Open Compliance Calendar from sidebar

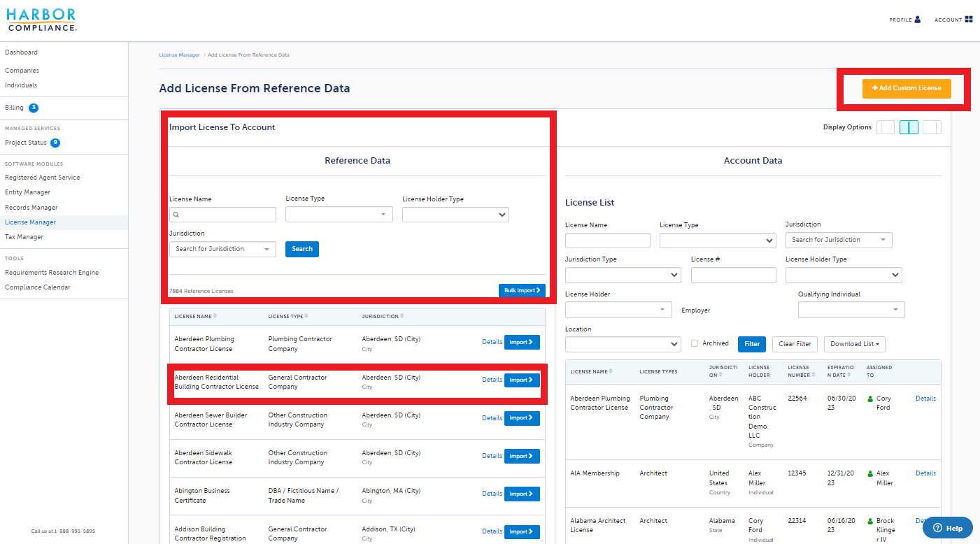(38, 287)
